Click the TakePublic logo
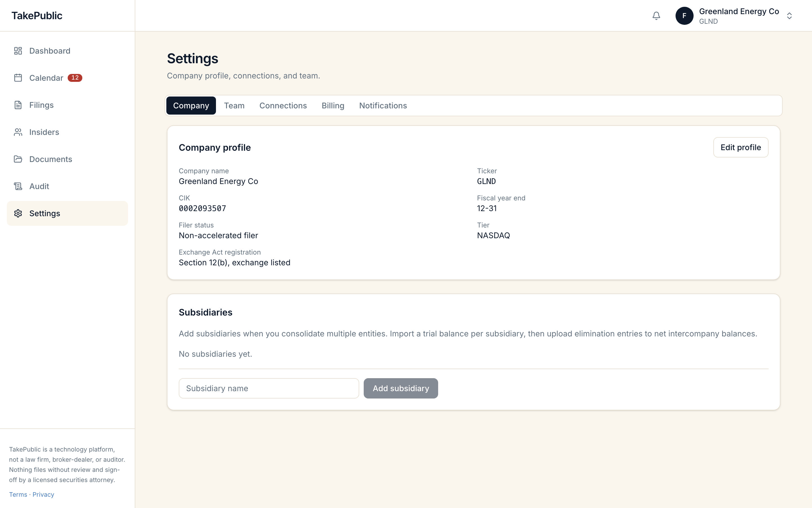 click(37, 16)
